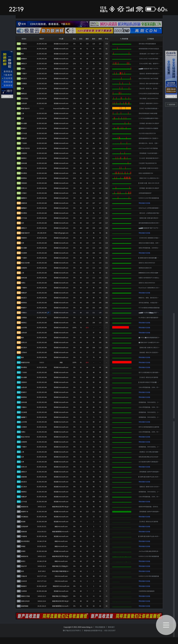The width and height of the screenshot is (178, 644).
Task: Click the red timeout bar of 新疆克拉玛依 row
Action: click(122, 362)
